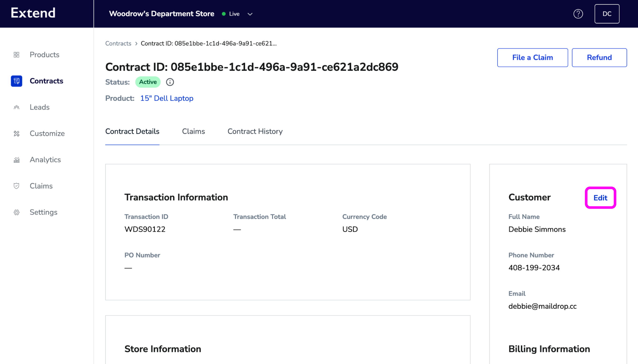Click the Contracts breadcrumb link

[x=118, y=44]
